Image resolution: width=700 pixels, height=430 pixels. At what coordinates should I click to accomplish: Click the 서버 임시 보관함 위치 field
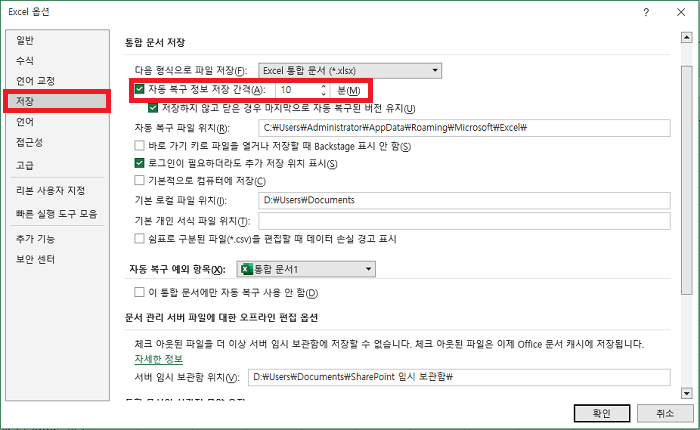pyautogui.click(x=459, y=377)
